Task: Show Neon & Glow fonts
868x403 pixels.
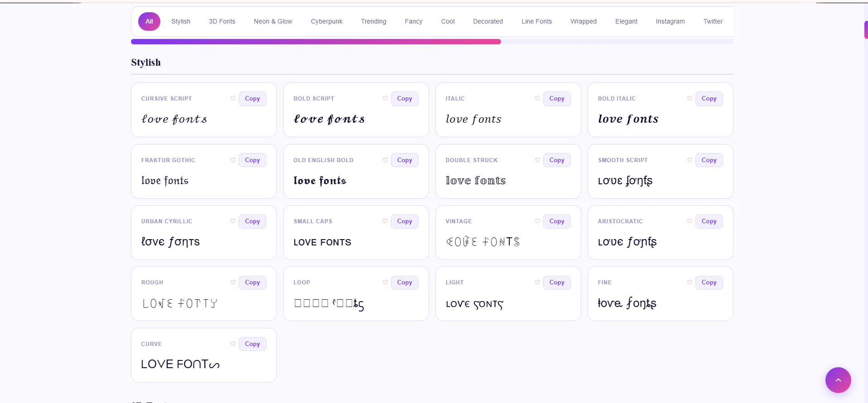Action: [x=273, y=21]
